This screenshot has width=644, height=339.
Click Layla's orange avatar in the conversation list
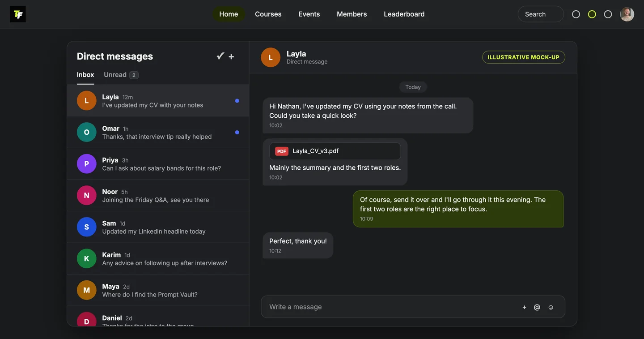click(87, 101)
